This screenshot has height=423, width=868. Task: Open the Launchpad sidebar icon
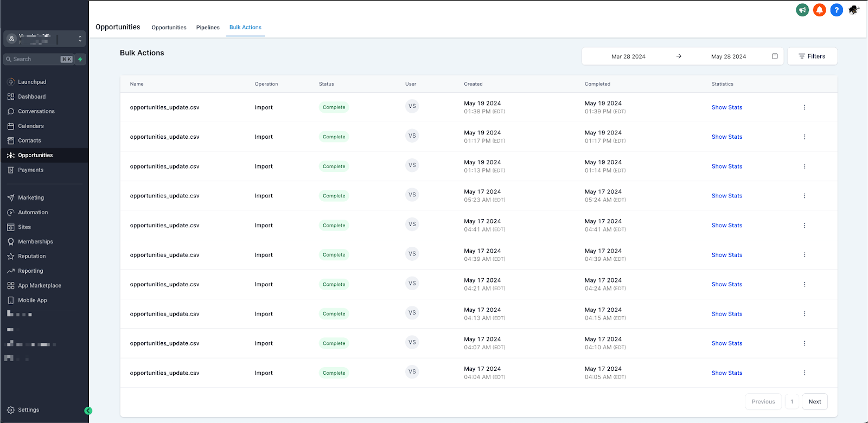[x=11, y=82]
